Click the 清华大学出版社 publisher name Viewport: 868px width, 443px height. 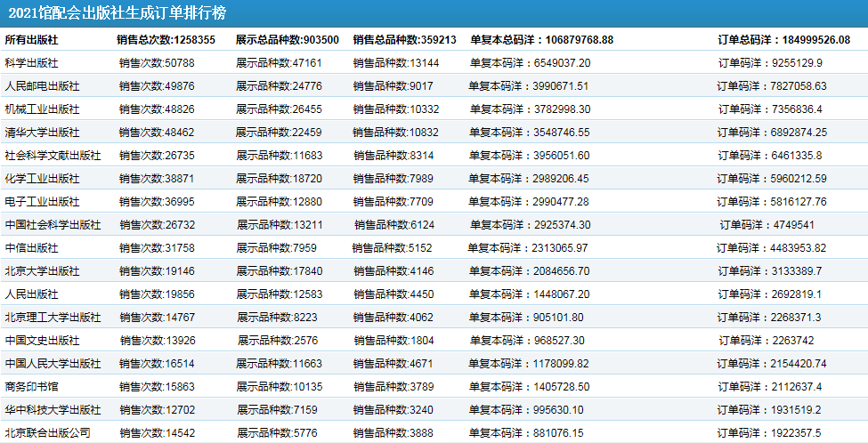tap(42, 133)
